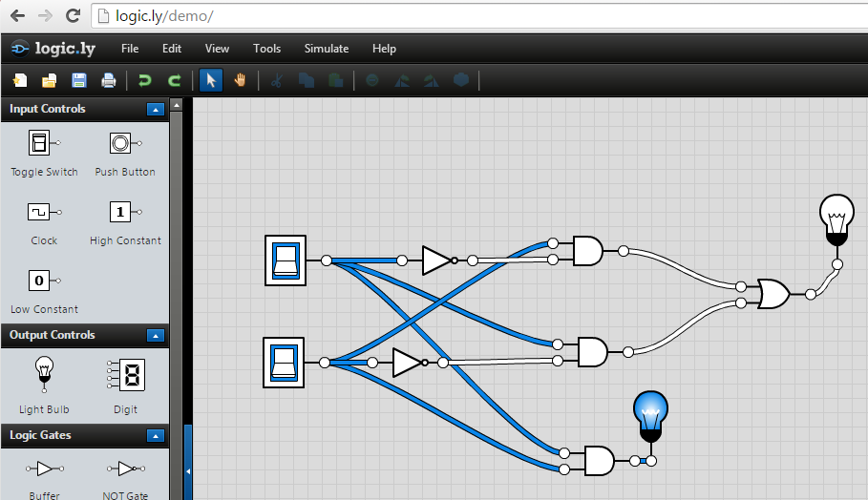Click the New document toolbar icon

tap(20, 81)
